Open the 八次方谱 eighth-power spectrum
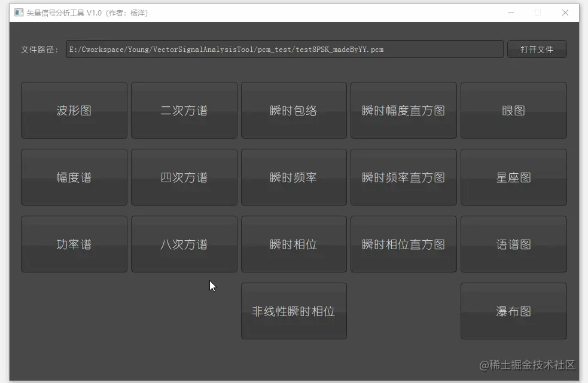Screen dimensions: 588x383 tap(184, 244)
